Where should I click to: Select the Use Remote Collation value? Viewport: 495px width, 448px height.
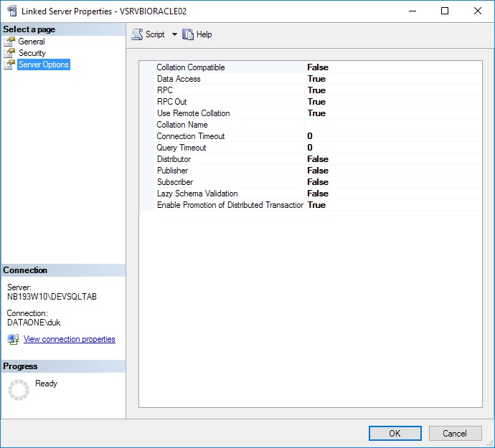(x=316, y=113)
